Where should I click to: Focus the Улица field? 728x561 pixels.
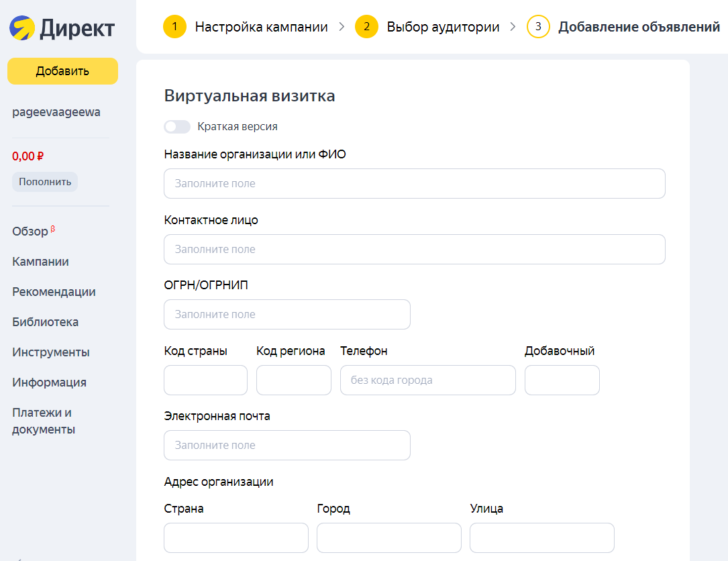[542, 538]
